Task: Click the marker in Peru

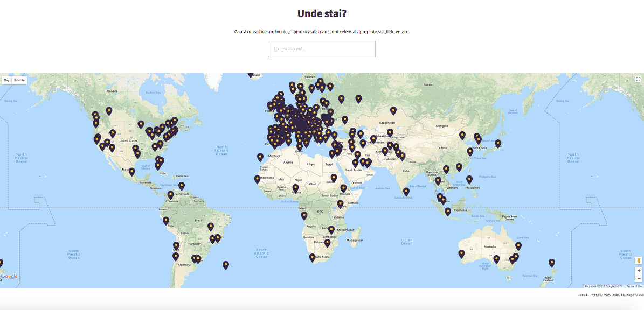Action: click(166, 221)
